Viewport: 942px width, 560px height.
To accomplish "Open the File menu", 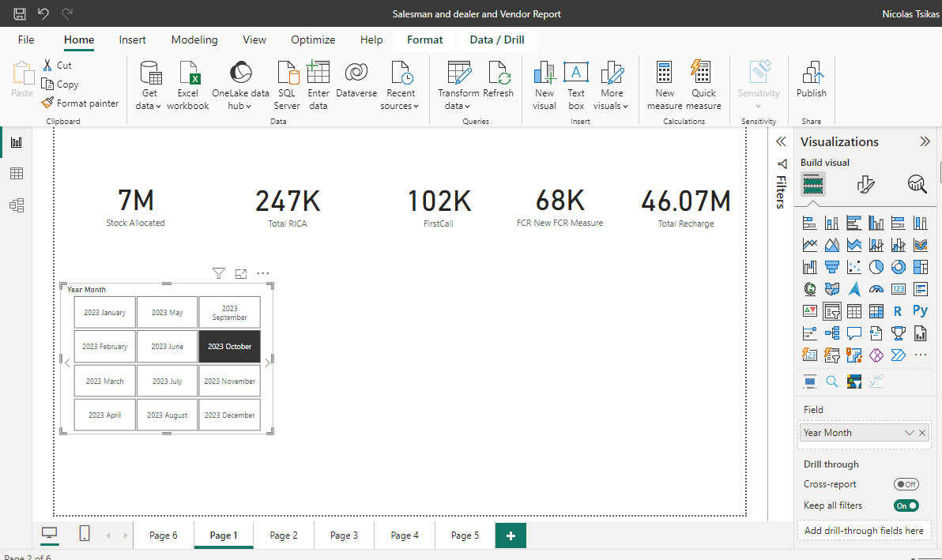I will (26, 39).
